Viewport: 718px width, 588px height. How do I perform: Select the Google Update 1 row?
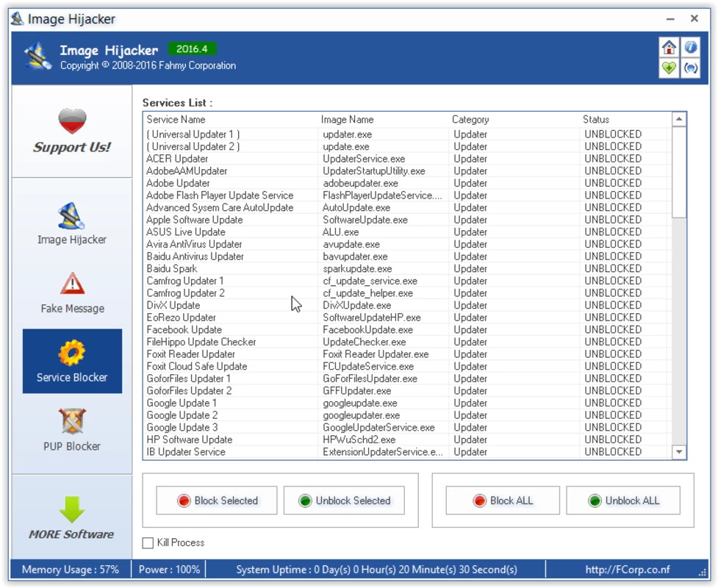pos(406,403)
